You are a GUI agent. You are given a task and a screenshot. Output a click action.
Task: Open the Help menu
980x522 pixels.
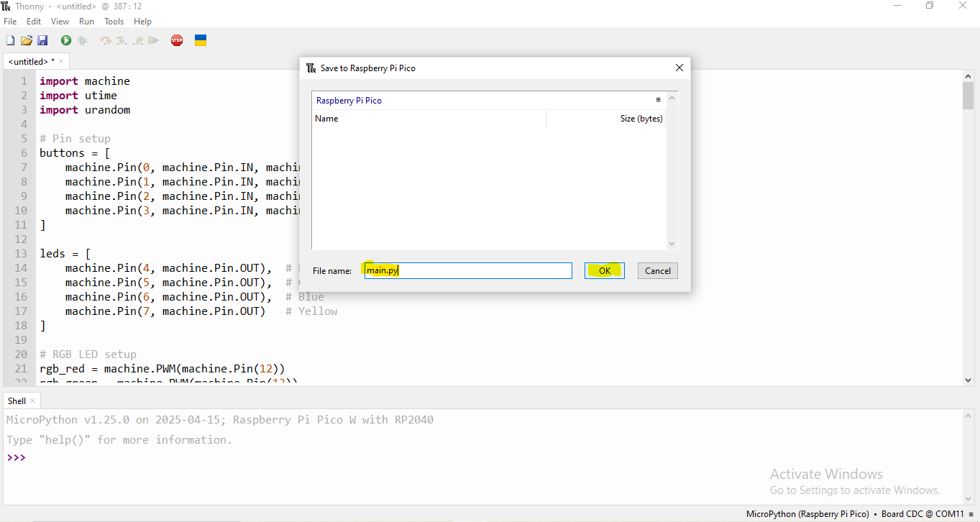pyautogui.click(x=143, y=22)
